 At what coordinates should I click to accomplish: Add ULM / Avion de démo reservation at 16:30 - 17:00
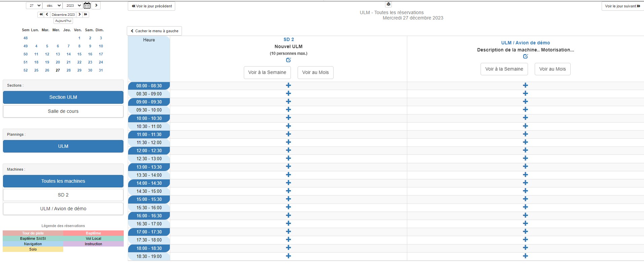tap(525, 223)
